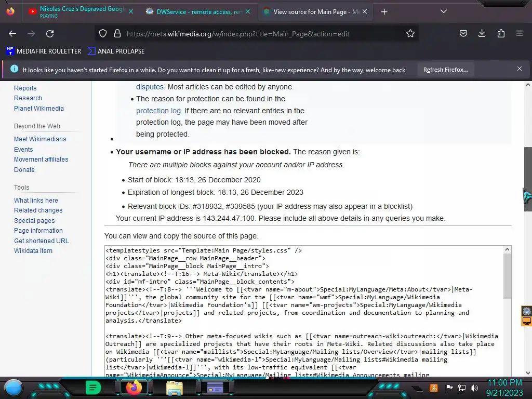532x399 pixels.
Task: Close the DWService tab
Action: pos(248,11)
